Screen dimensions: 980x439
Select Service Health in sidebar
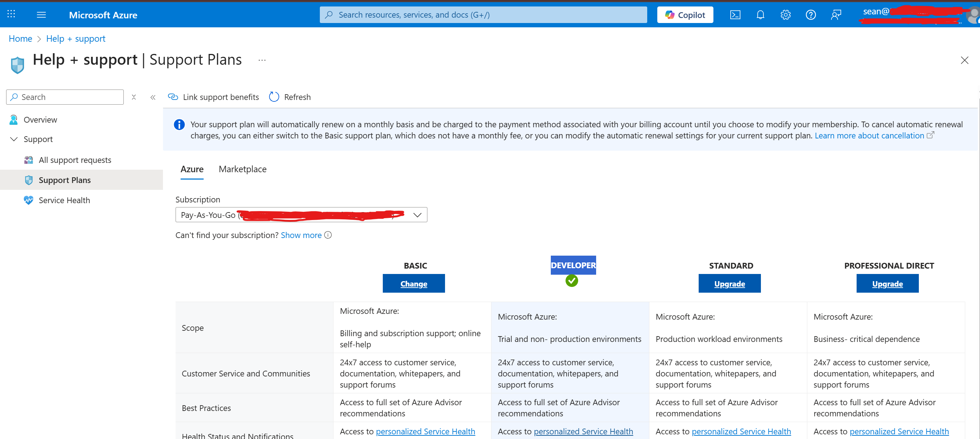pyautogui.click(x=64, y=200)
